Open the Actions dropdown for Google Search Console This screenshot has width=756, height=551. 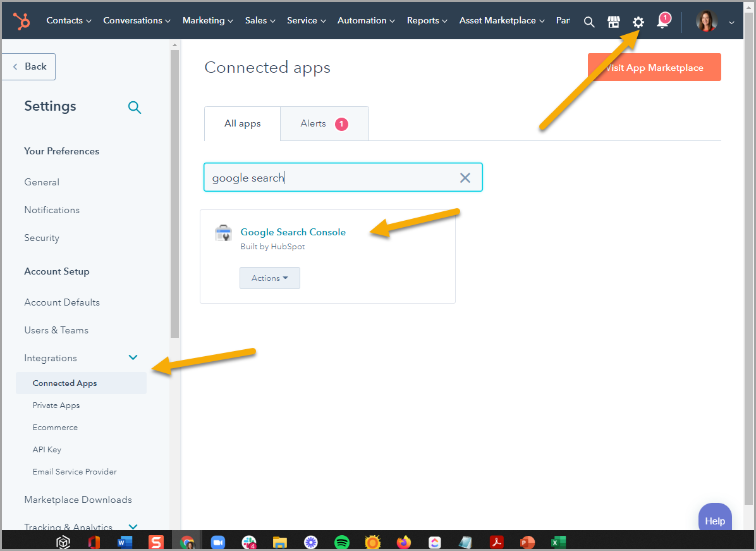(269, 278)
